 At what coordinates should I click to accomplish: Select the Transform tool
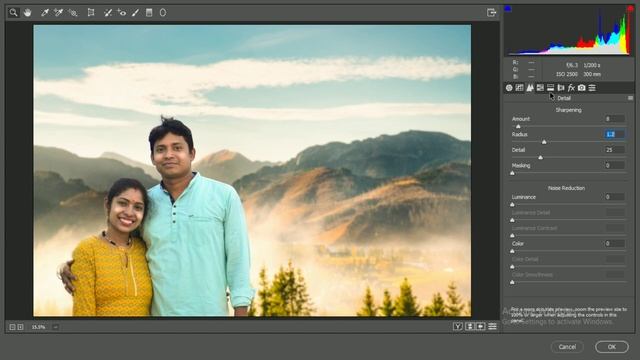91,13
